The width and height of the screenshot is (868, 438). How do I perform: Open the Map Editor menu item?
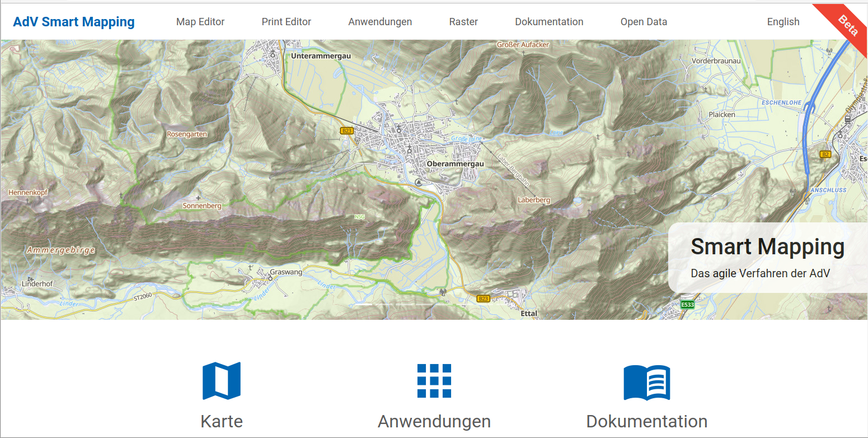pyautogui.click(x=200, y=22)
